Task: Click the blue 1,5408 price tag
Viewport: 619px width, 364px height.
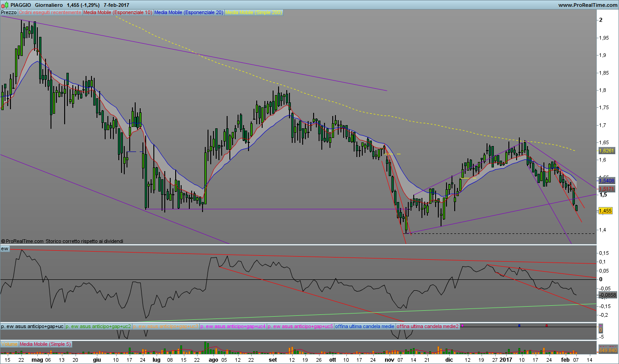Action: pos(606,181)
